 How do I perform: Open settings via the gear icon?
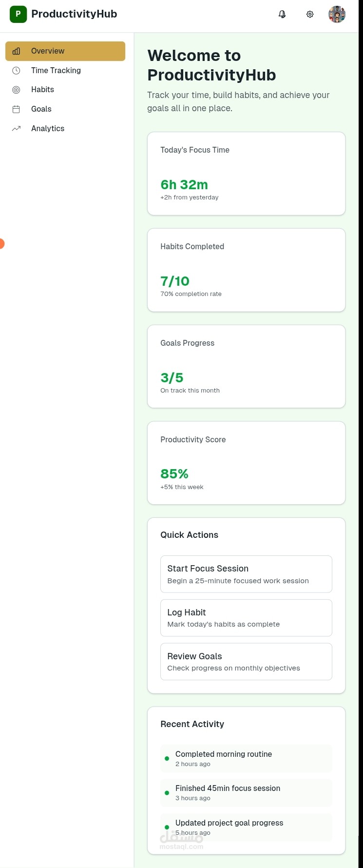[x=310, y=14]
